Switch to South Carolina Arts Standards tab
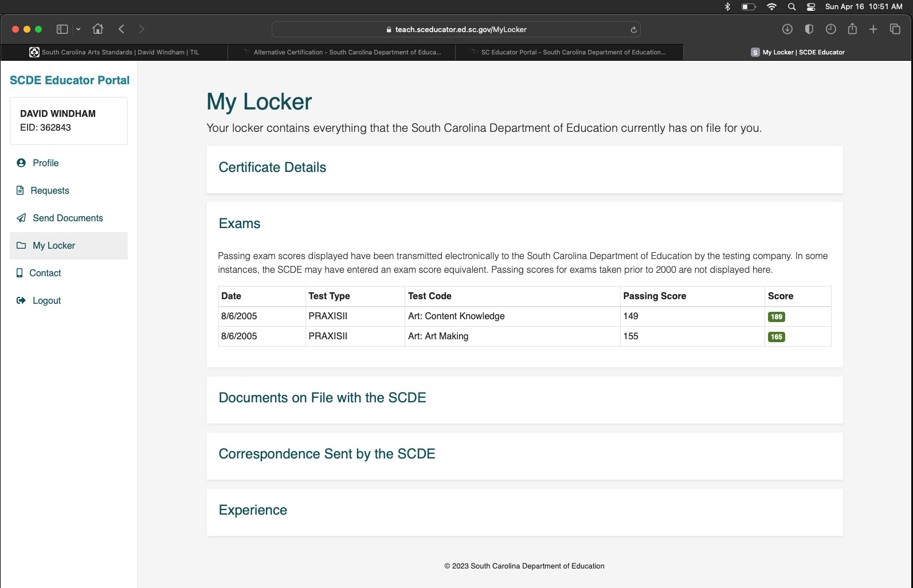Image resolution: width=913 pixels, height=588 pixels. pos(114,52)
